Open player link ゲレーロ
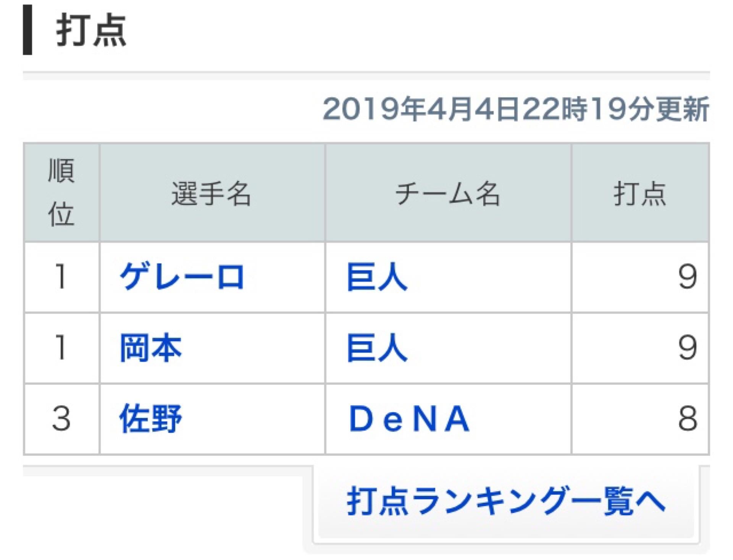 [182, 277]
